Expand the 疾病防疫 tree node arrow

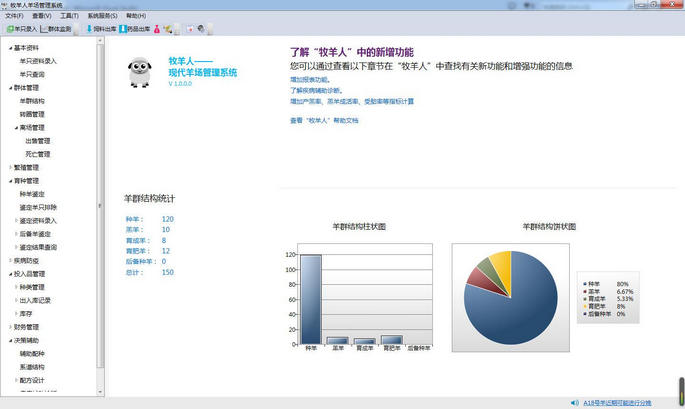pyautogui.click(x=10, y=260)
